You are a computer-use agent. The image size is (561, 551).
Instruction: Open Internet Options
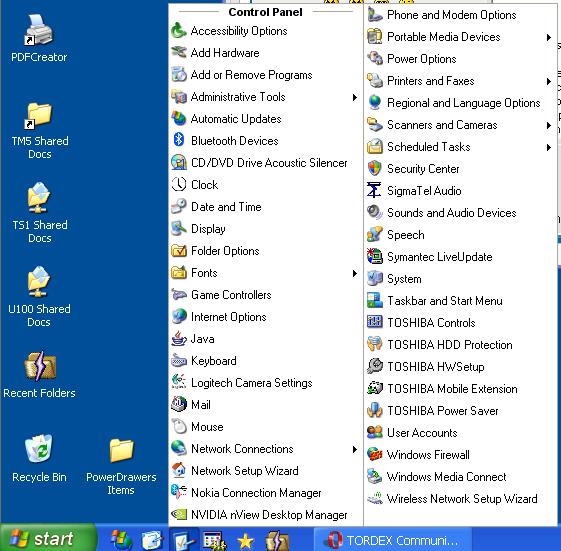(265, 317)
